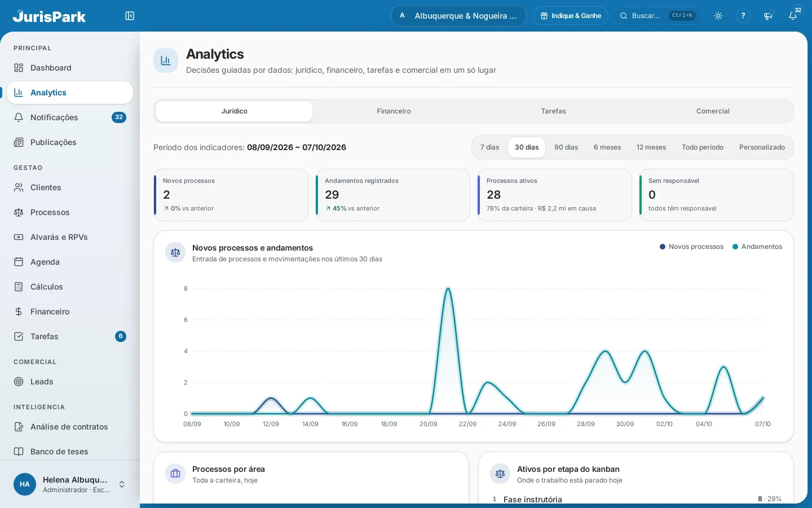Switch to Tarefas analytics tab
Viewport: 812px width, 508px height.
553,111
